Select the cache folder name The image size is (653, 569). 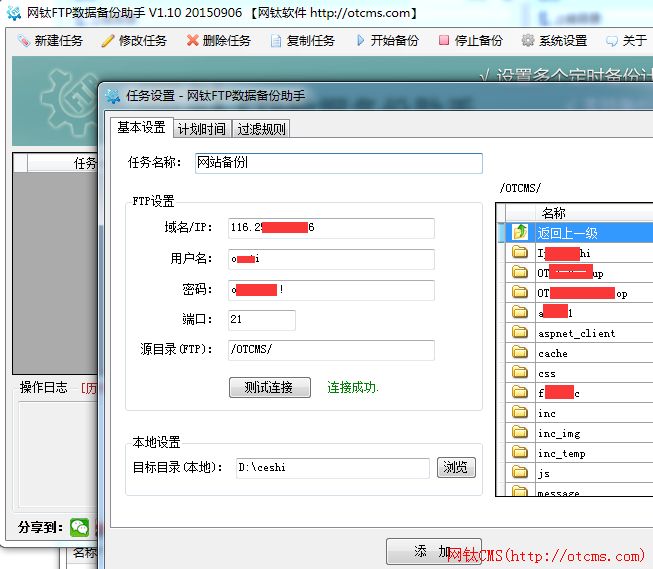(x=553, y=353)
